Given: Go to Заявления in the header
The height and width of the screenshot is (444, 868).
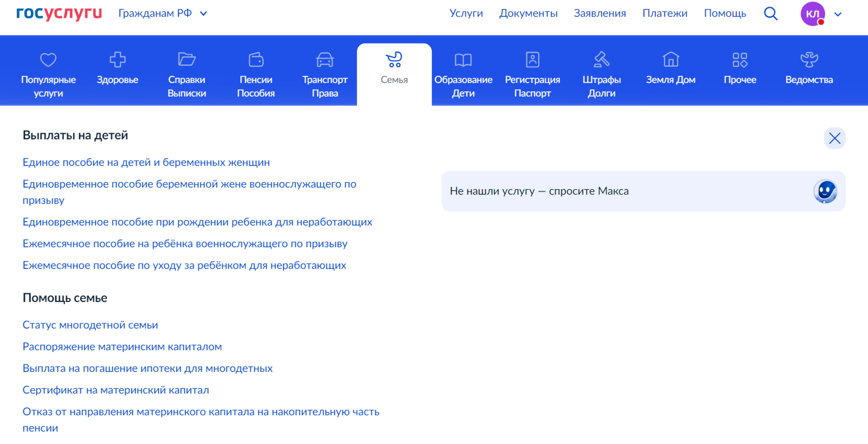Looking at the screenshot, I should click(x=600, y=13).
